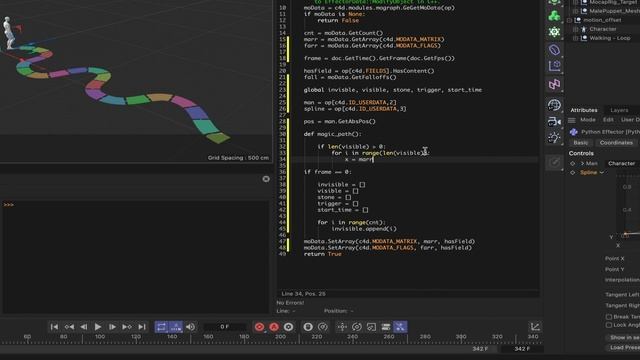Click keyframe diamond next to Spline
This screenshot has width=640, height=360.
point(572,173)
